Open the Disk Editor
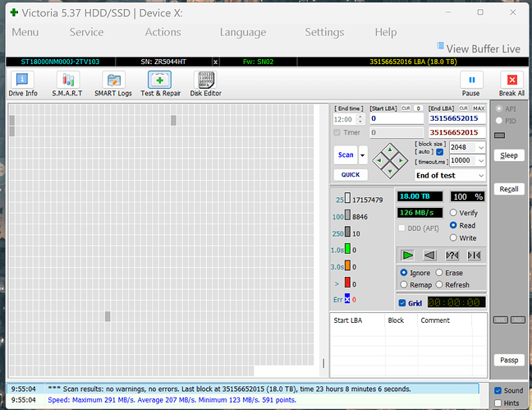 [205, 84]
